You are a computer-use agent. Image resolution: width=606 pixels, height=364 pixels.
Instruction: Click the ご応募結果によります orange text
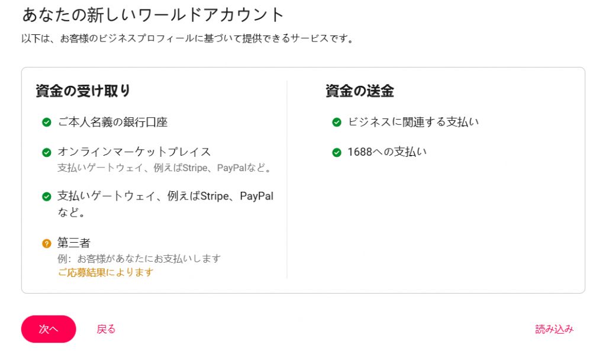[x=105, y=272]
